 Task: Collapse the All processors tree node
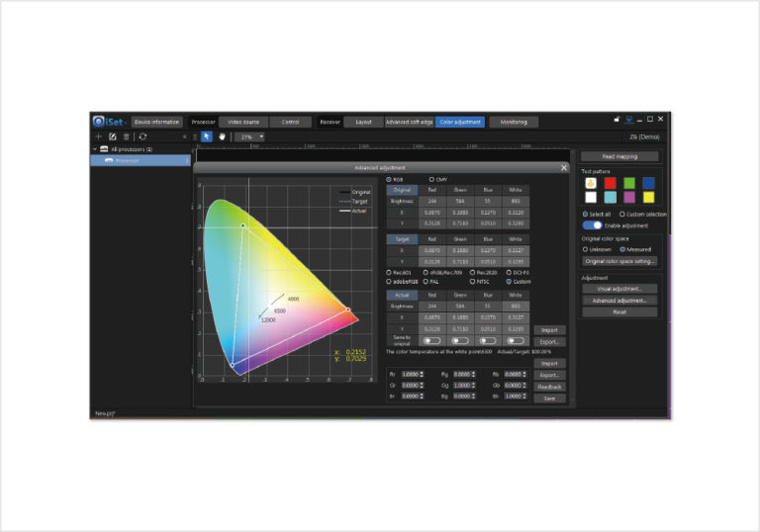(x=95, y=149)
